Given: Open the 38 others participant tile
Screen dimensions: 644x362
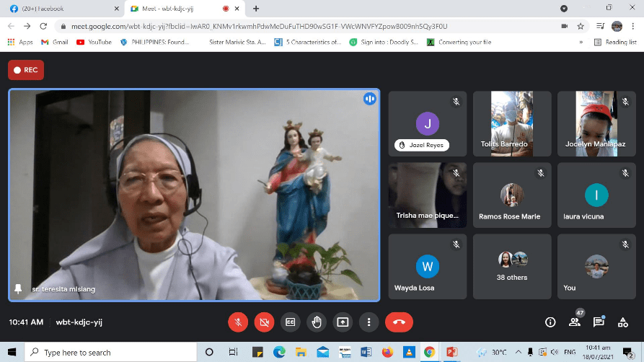Looking at the screenshot, I should [x=512, y=266].
